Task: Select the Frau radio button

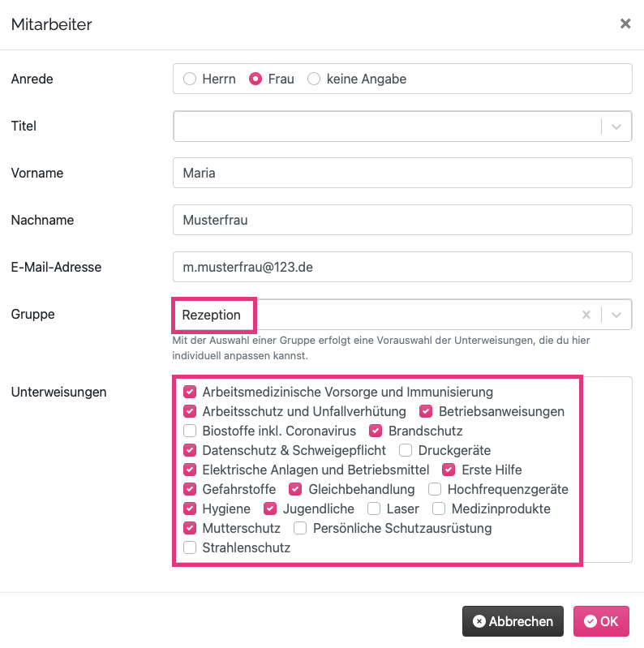Action: [x=255, y=79]
